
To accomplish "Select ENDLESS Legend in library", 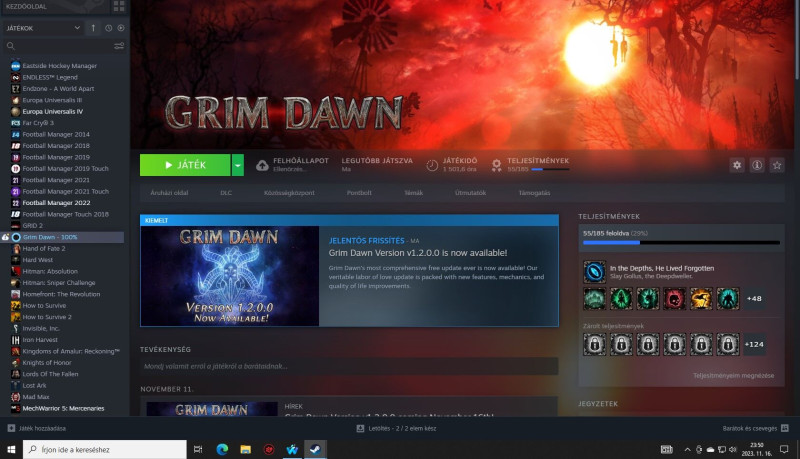I will point(49,78).
